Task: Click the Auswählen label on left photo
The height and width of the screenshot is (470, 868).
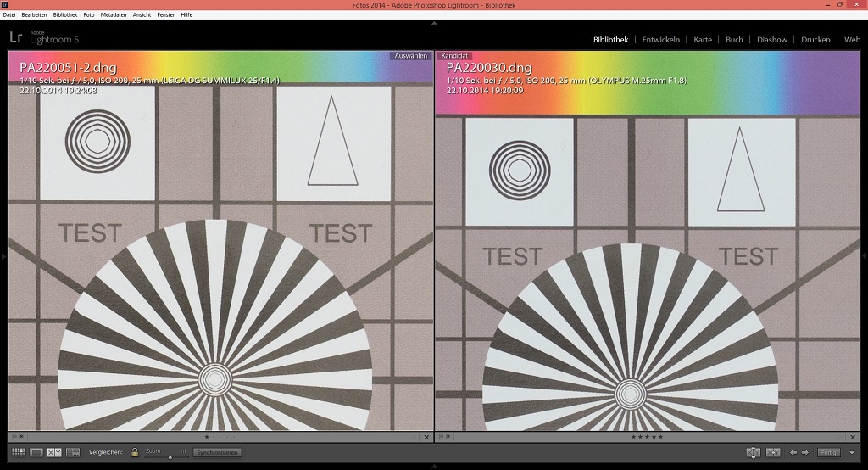Action: click(411, 56)
